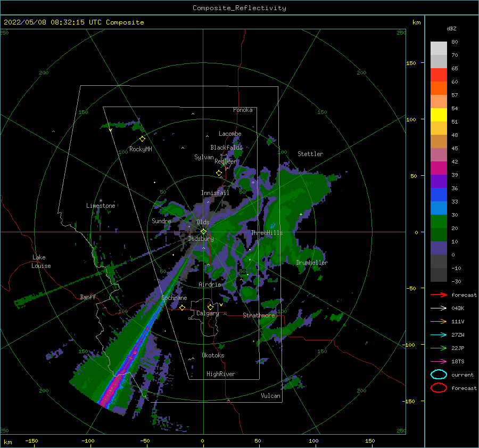Click the yellow diamond marker above Calgary
Screen dimensions: 479x448
[210, 307]
